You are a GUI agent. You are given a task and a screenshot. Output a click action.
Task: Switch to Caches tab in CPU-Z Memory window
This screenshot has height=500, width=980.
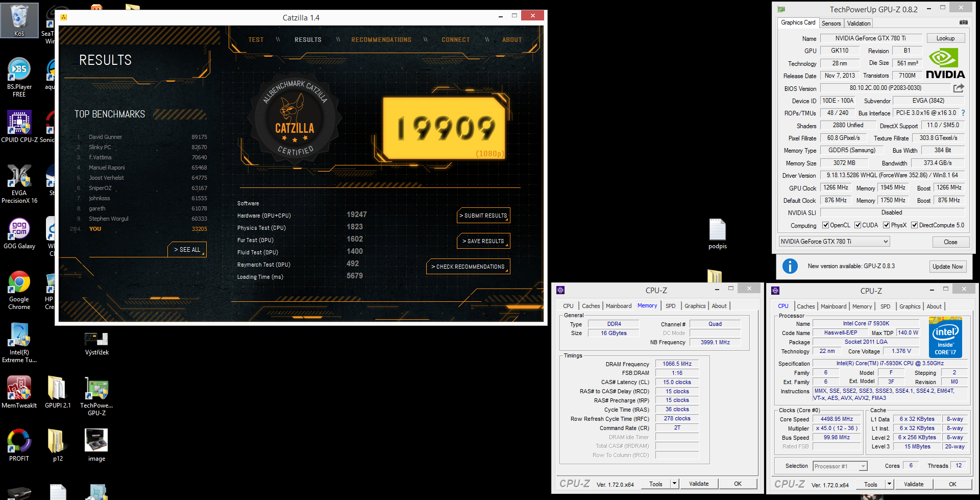[591, 306]
